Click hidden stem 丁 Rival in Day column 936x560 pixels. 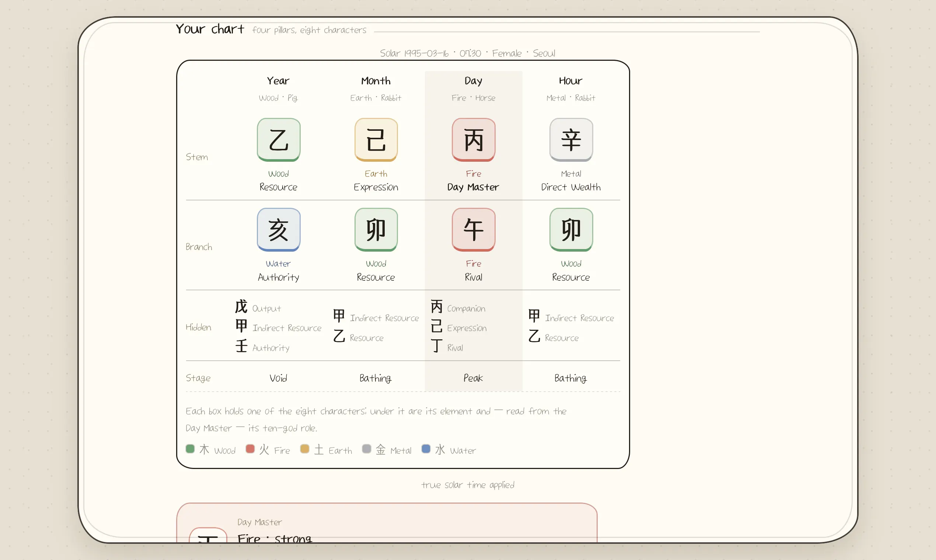(x=447, y=346)
